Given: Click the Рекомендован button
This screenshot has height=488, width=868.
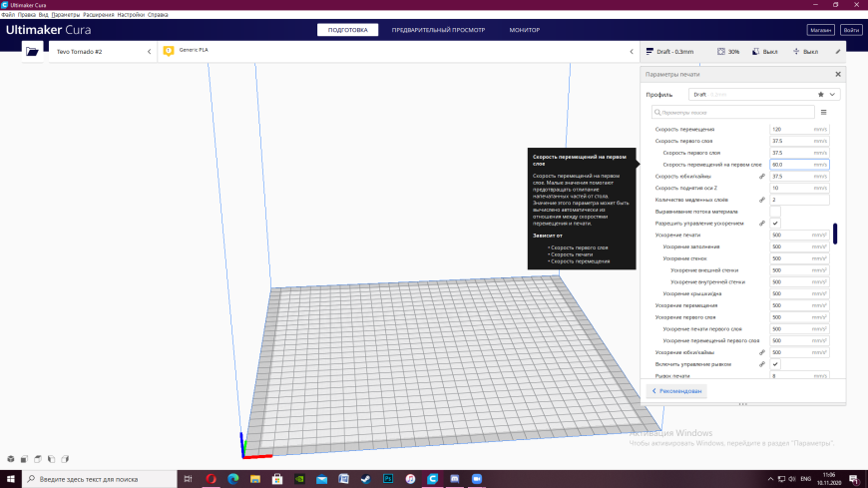Looking at the screenshot, I should coord(676,390).
